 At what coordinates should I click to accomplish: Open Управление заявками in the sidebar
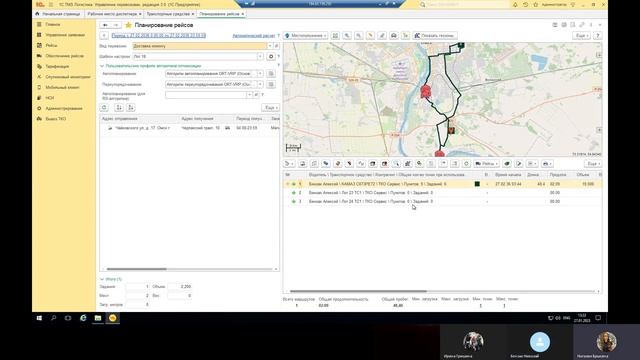[65, 35]
